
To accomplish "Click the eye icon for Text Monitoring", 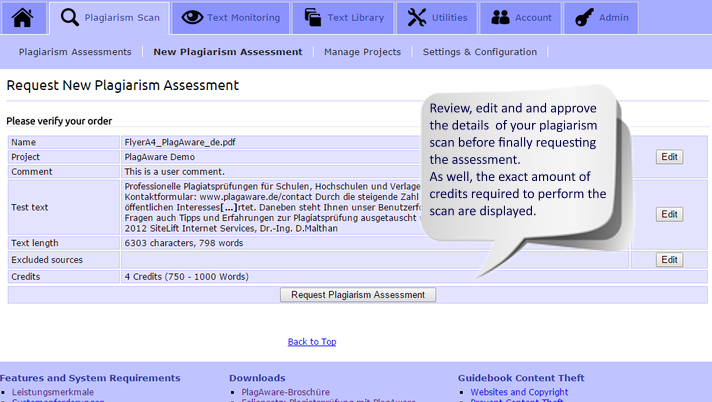I will pos(192,18).
